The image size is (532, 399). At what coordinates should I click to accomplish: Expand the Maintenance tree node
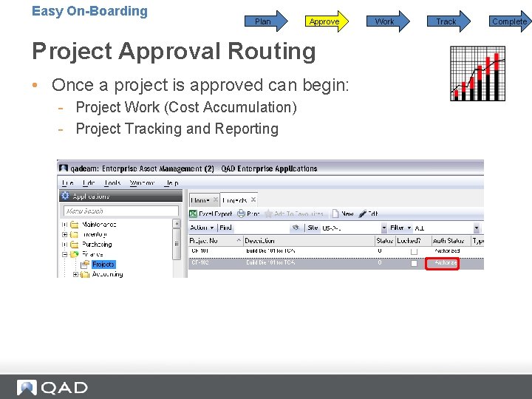tap(64, 225)
